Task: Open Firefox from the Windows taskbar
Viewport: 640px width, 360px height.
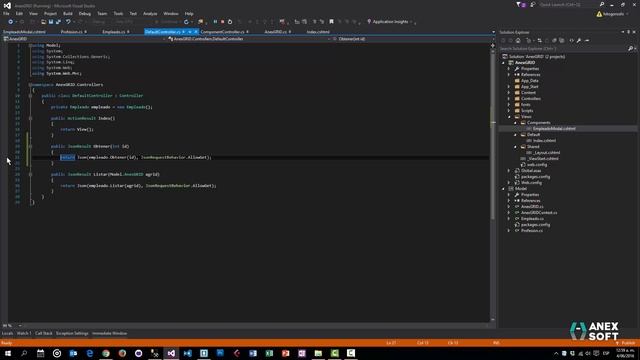Action: (x=122, y=353)
